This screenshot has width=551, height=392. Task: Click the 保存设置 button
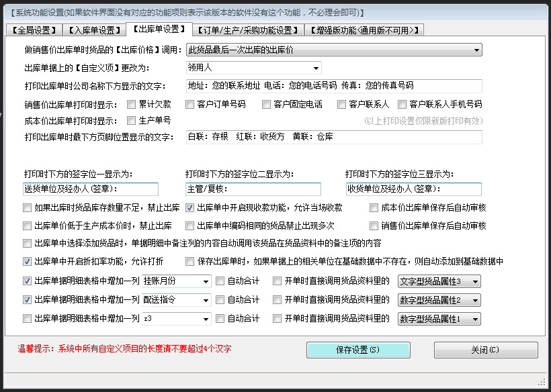[x=358, y=350]
